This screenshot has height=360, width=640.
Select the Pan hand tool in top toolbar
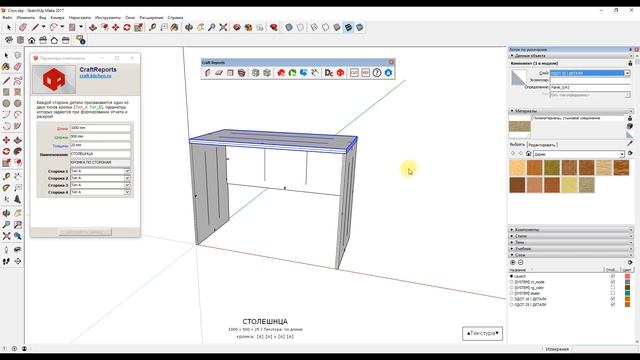pos(200,27)
